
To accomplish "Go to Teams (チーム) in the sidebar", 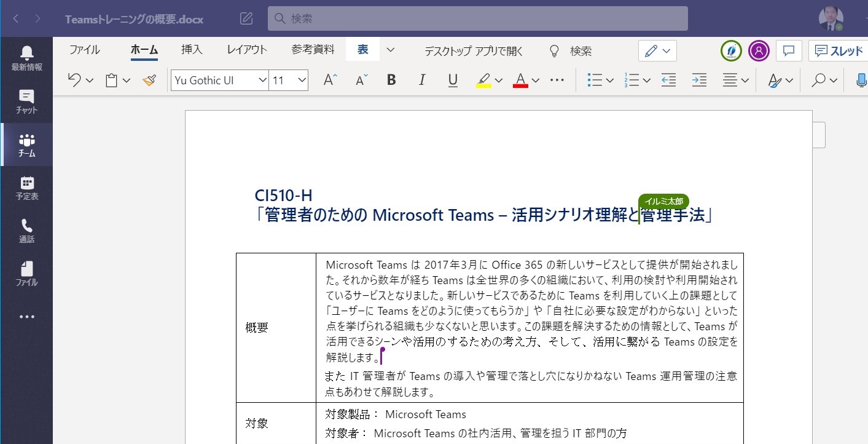I will [x=26, y=145].
